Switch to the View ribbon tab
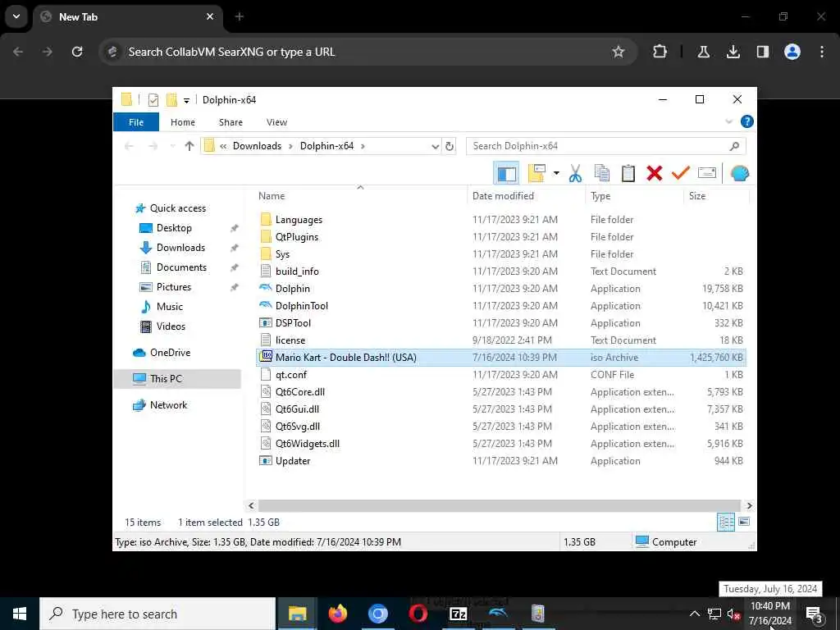This screenshot has width=840, height=630. click(277, 122)
